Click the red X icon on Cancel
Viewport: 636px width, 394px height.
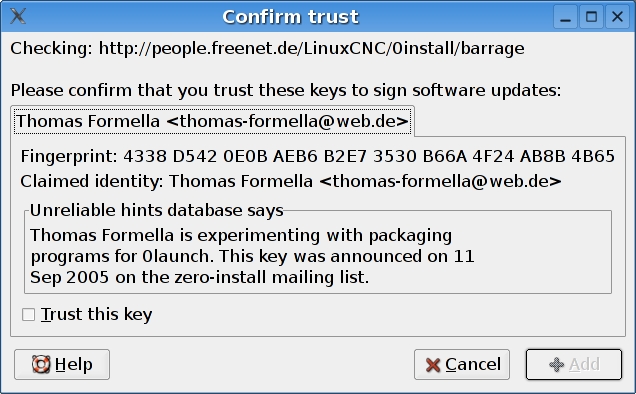[x=433, y=365]
